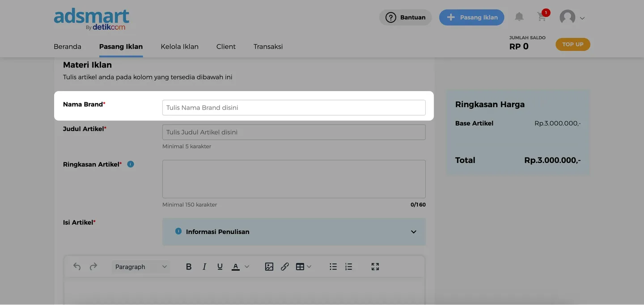Open the notification bell

519,17
